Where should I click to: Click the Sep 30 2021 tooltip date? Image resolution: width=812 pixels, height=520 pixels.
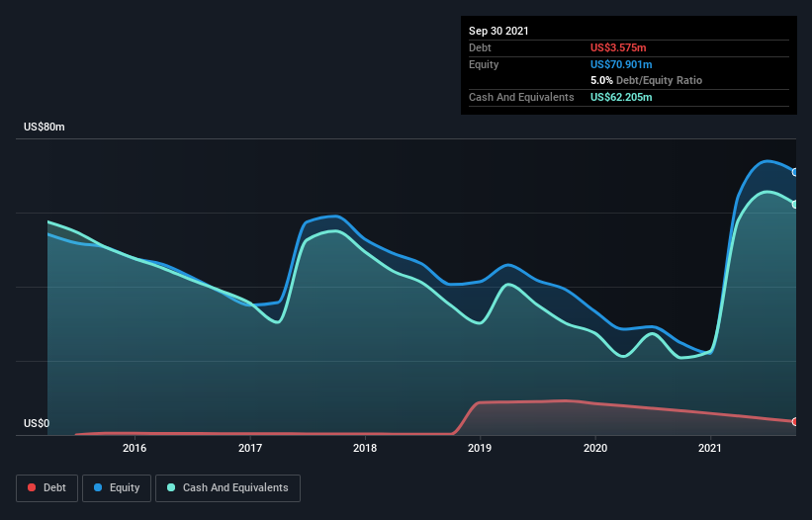coord(498,31)
